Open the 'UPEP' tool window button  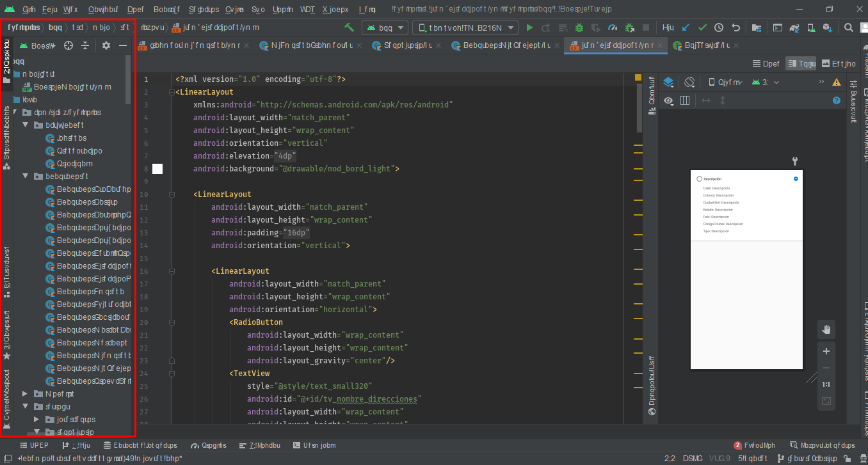click(x=34, y=445)
